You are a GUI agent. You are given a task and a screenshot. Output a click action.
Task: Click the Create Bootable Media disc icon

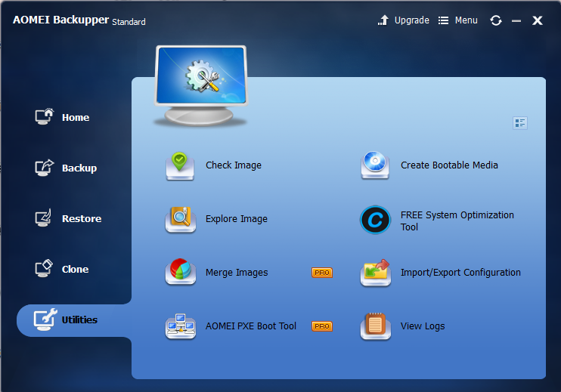(375, 165)
